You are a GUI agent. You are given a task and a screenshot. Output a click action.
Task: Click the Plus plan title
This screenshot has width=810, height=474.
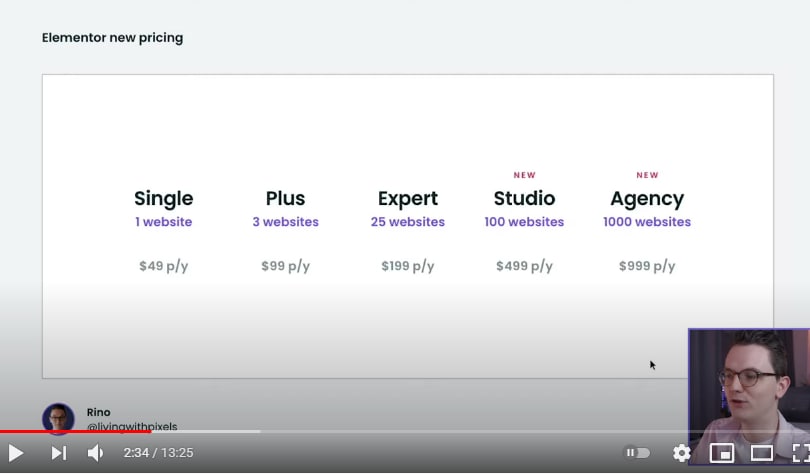pos(285,198)
